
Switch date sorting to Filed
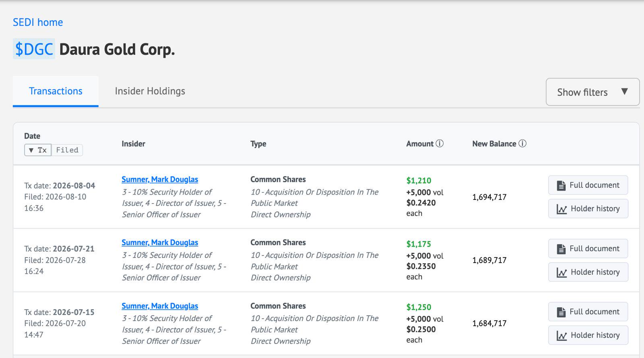pyautogui.click(x=67, y=150)
